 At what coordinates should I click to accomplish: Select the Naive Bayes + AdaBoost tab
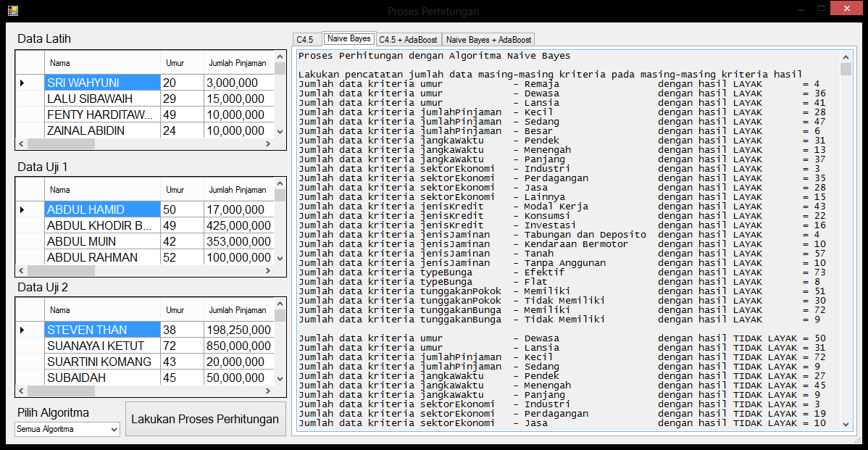tap(488, 40)
